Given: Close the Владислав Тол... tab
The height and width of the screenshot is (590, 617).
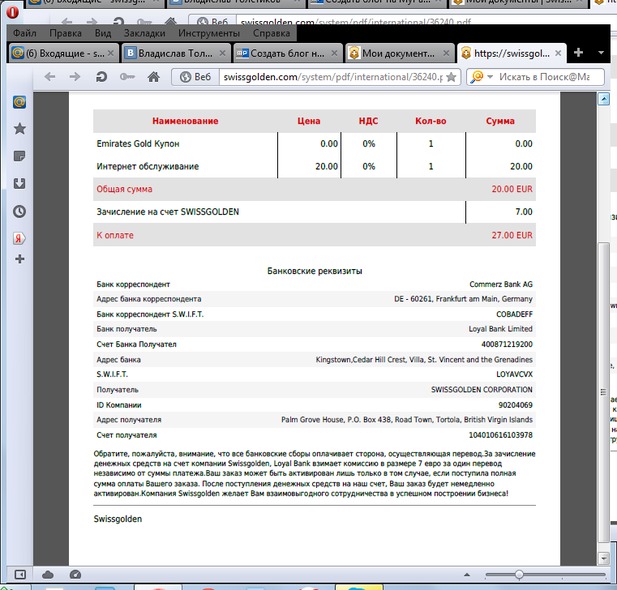Looking at the screenshot, I should tap(222, 53).
